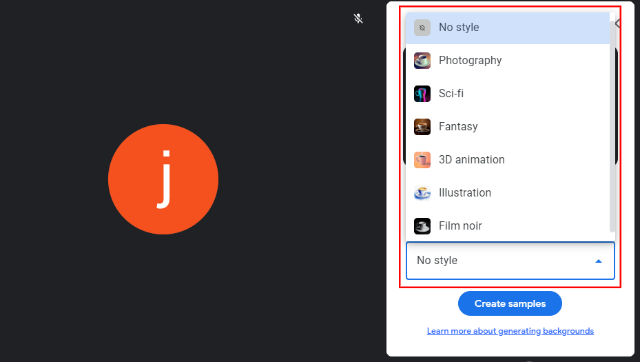Screen dimensions: 640x362
Task: Pick the Sci-fi style option
Action: 507,93
